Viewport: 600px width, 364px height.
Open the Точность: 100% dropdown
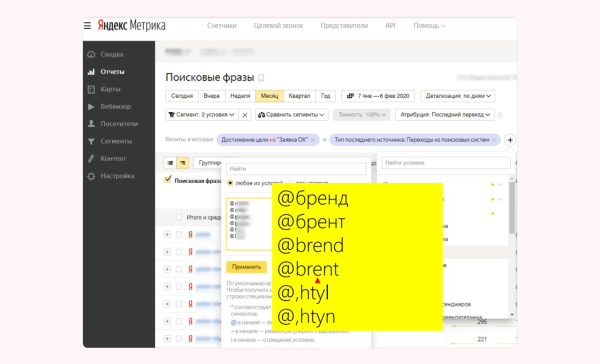[362, 115]
